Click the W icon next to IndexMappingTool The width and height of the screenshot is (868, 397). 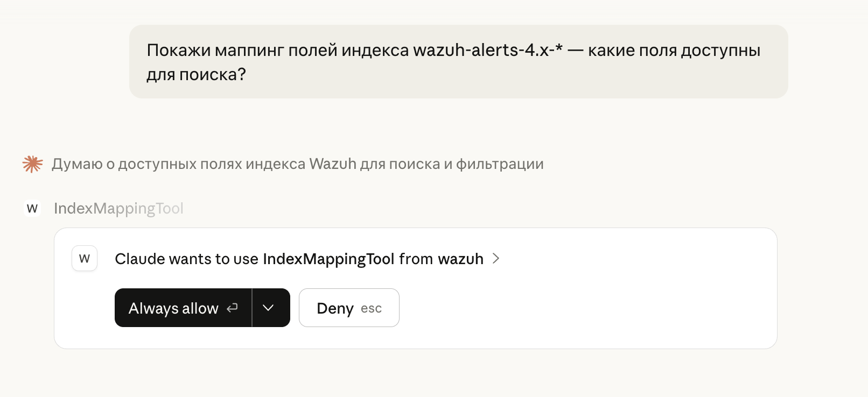pyautogui.click(x=32, y=208)
